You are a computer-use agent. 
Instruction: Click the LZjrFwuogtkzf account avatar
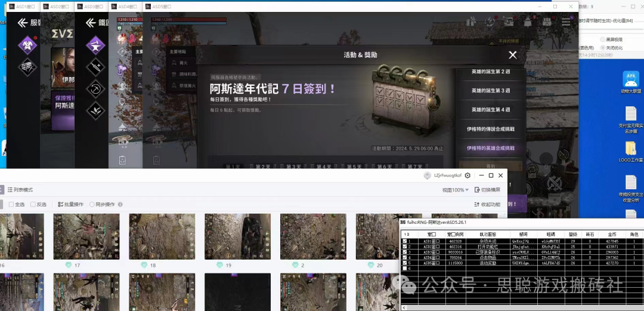pos(428,175)
